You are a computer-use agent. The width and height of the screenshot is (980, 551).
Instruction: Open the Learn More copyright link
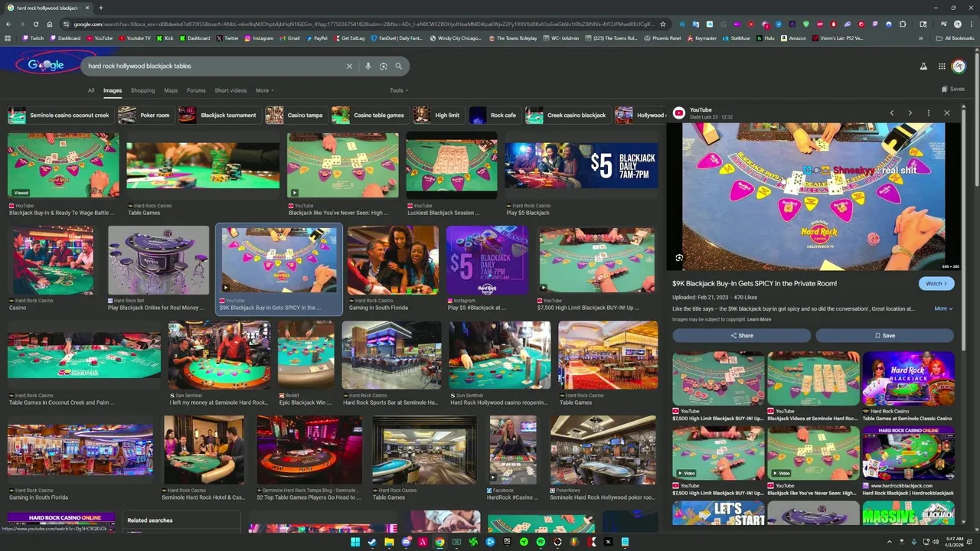pos(759,319)
